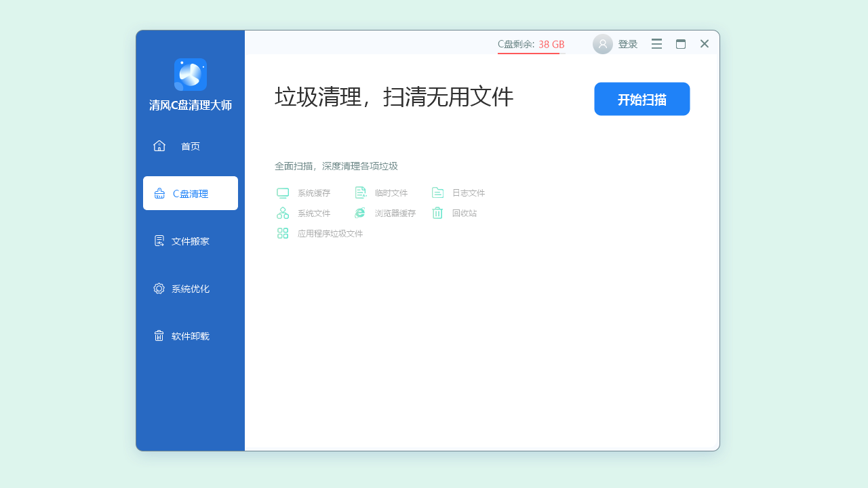Open the hamburger menu icon

click(656, 43)
